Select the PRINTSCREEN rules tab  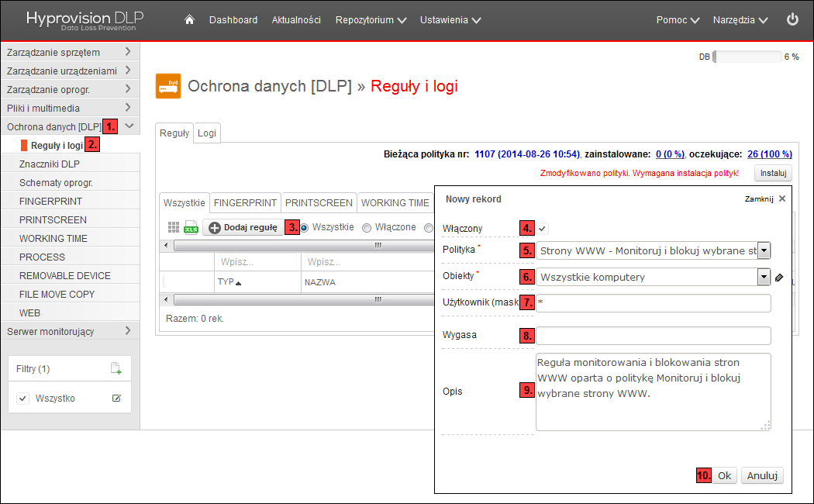pos(319,203)
